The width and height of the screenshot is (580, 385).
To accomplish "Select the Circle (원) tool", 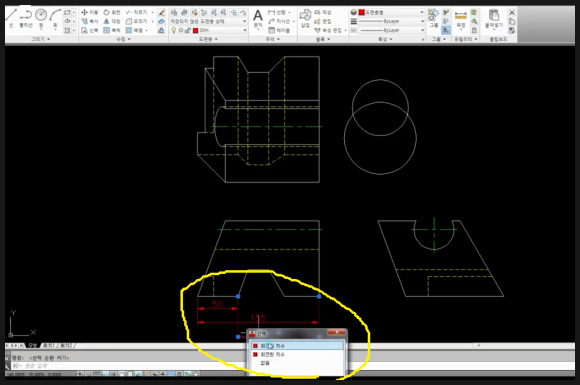I will (41, 18).
